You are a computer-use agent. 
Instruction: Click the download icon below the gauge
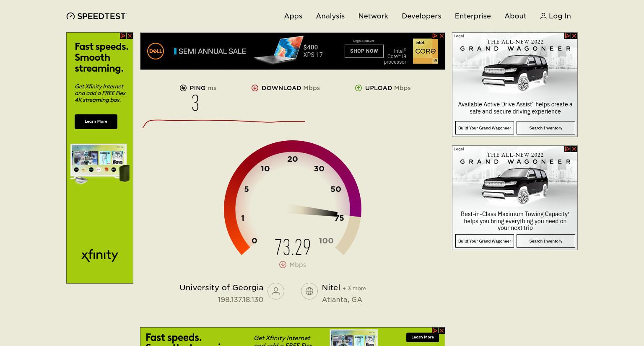pyautogui.click(x=283, y=265)
